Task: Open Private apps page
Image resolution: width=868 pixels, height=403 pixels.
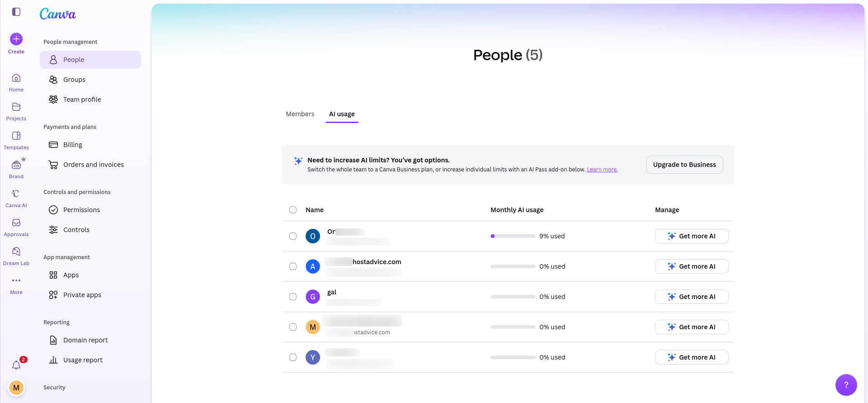Action: click(x=90, y=295)
